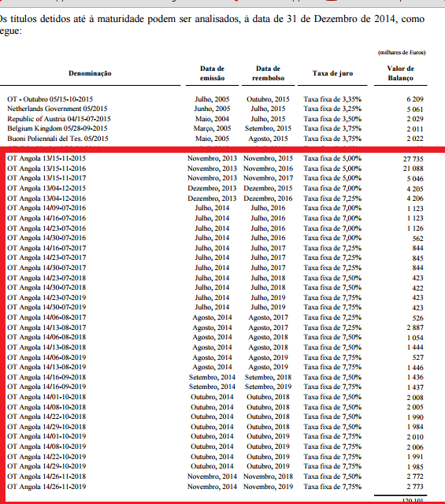Click balance value '2 008'

pyautogui.click(x=415, y=397)
